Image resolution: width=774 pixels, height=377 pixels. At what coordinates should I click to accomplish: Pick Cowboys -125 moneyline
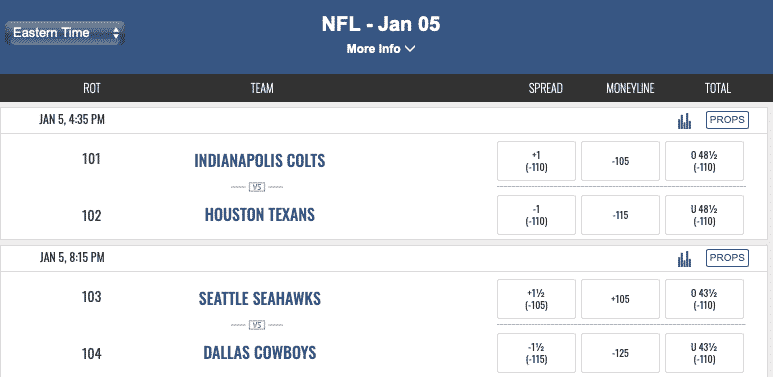click(x=620, y=353)
